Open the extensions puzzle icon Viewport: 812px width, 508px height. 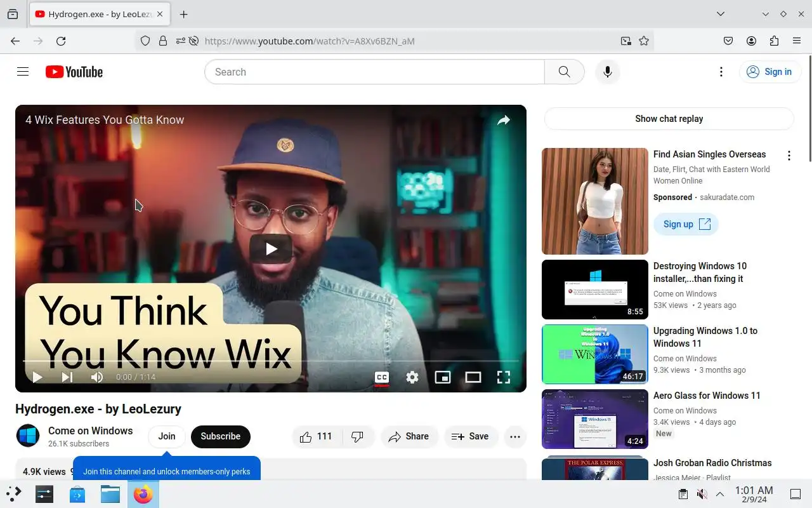click(774, 41)
